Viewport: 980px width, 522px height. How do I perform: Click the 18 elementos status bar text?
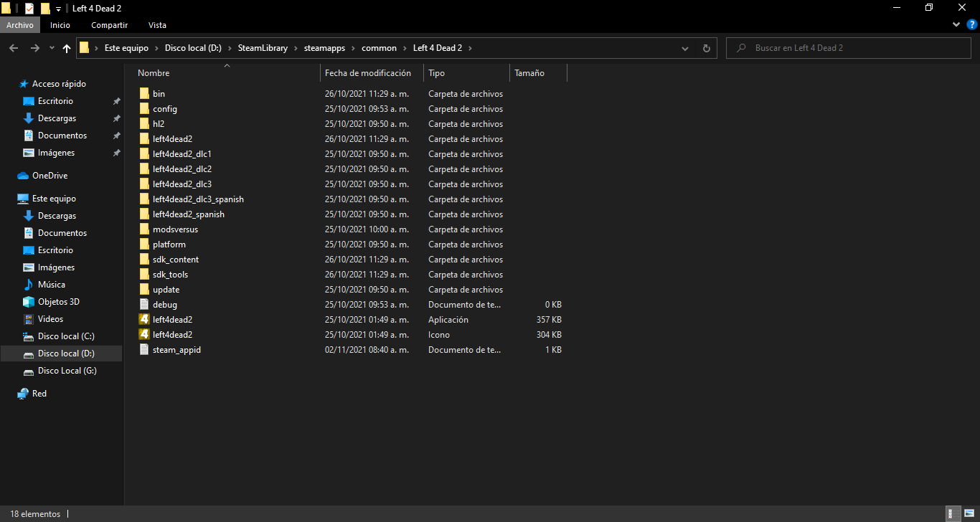tap(35, 514)
